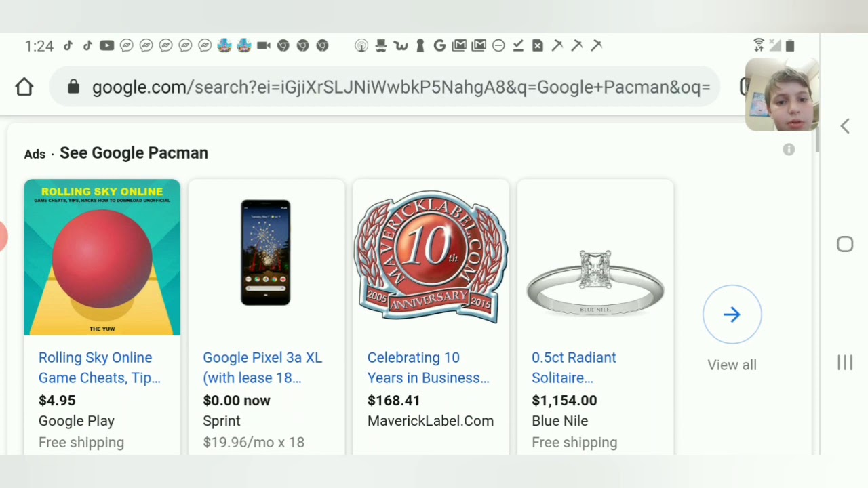Select the $1,154.00 price
Screen dimensions: 868x488
[564, 401]
